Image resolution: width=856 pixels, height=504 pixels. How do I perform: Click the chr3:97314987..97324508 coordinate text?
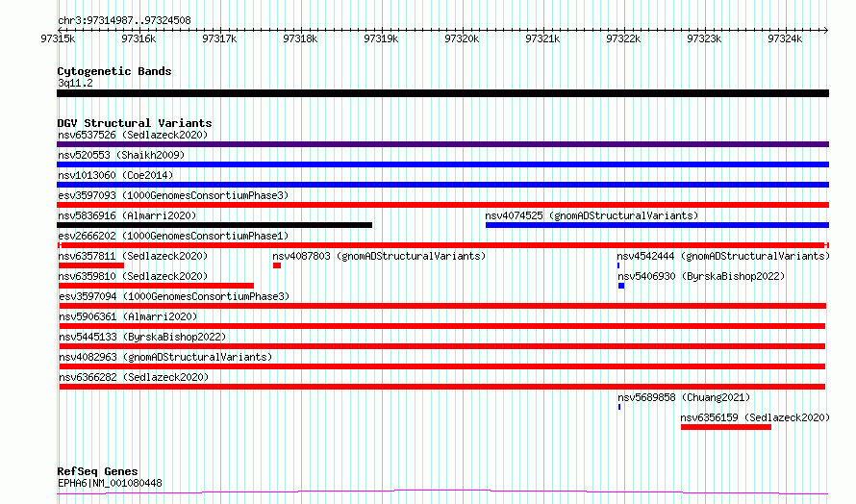pyautogui.click(x=124, y=21)
